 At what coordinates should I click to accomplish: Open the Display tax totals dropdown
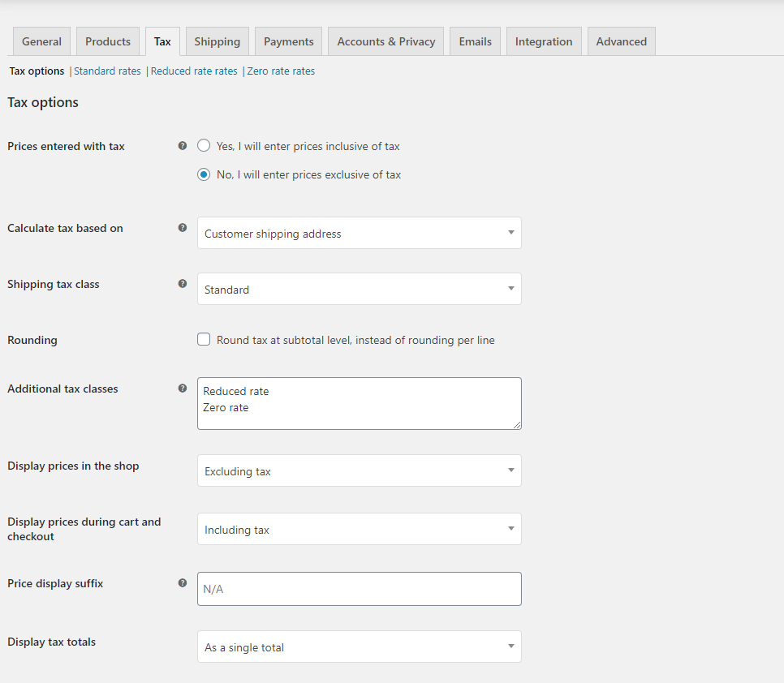[359, 646]
